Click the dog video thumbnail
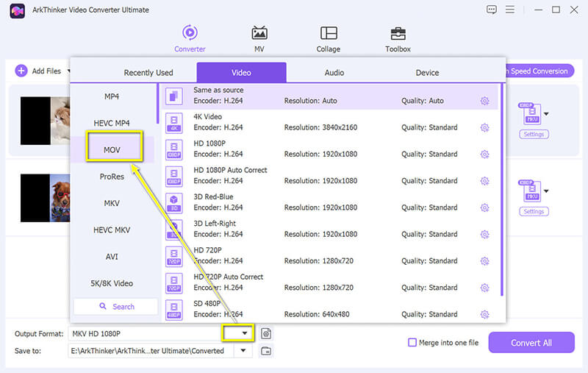588x373 pixels. point(46,198)
